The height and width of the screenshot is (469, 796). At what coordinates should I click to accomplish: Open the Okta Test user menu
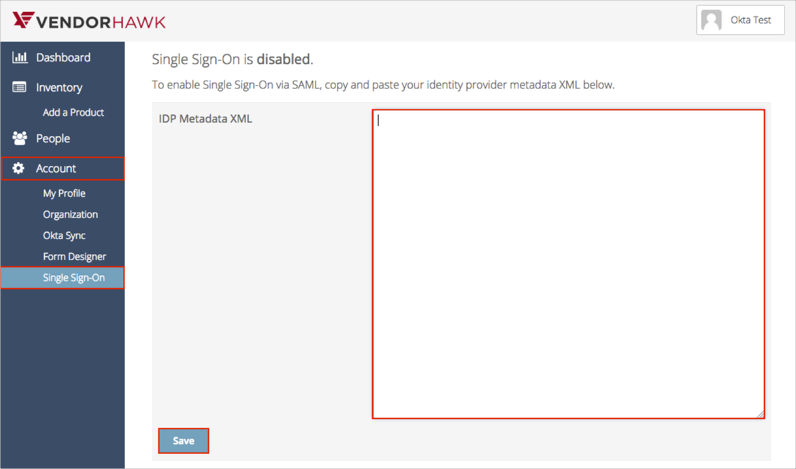click(740, 21)
